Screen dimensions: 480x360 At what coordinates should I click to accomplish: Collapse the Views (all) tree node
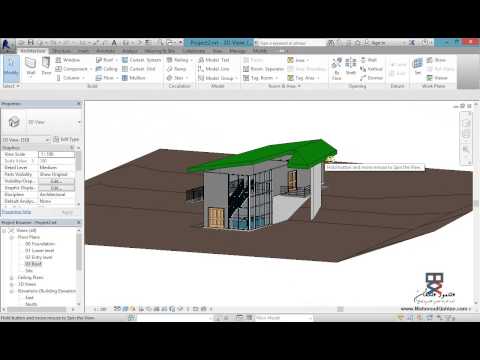4,230
